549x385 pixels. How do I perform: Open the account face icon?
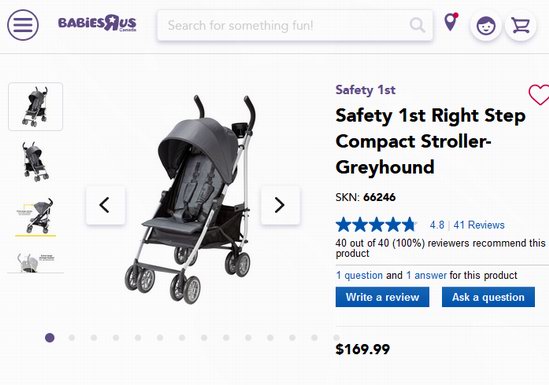486,26
